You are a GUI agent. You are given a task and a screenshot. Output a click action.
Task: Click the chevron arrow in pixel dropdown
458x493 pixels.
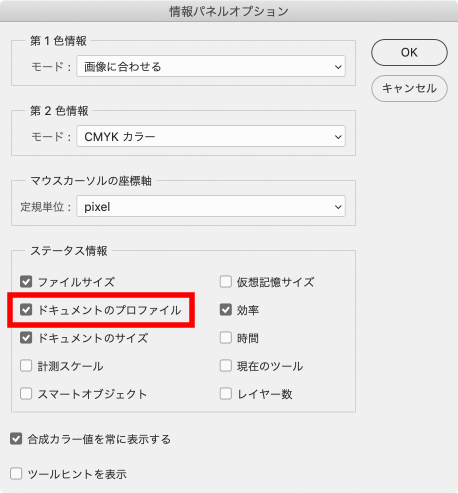click(x=338, y=207)
